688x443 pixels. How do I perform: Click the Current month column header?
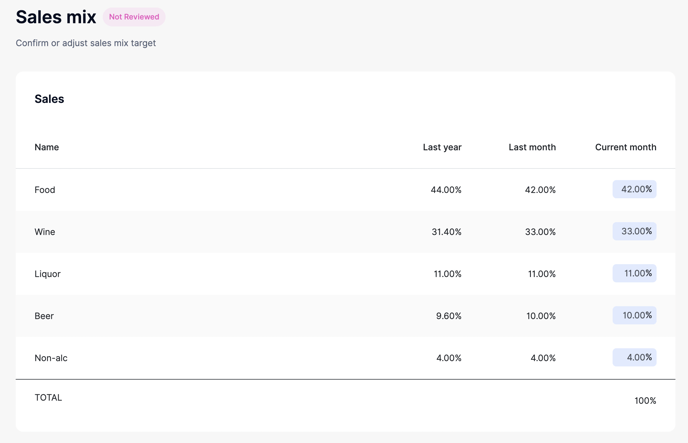pyautogui.click(x=625, y=147)
